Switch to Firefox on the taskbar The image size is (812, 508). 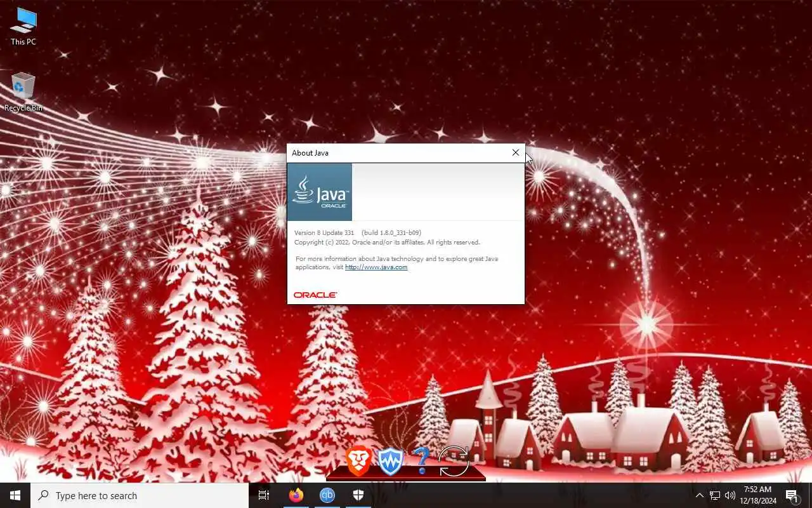pos(296,495)
